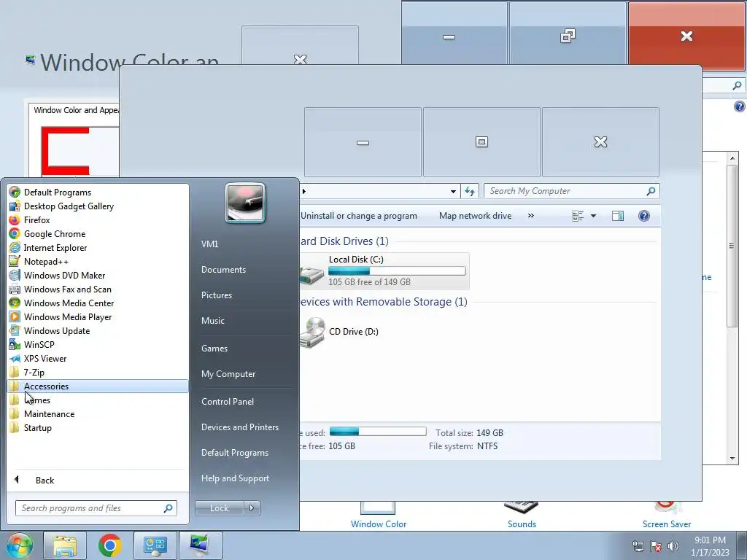Click the Local Disk C: usage bar

(397, 271)
